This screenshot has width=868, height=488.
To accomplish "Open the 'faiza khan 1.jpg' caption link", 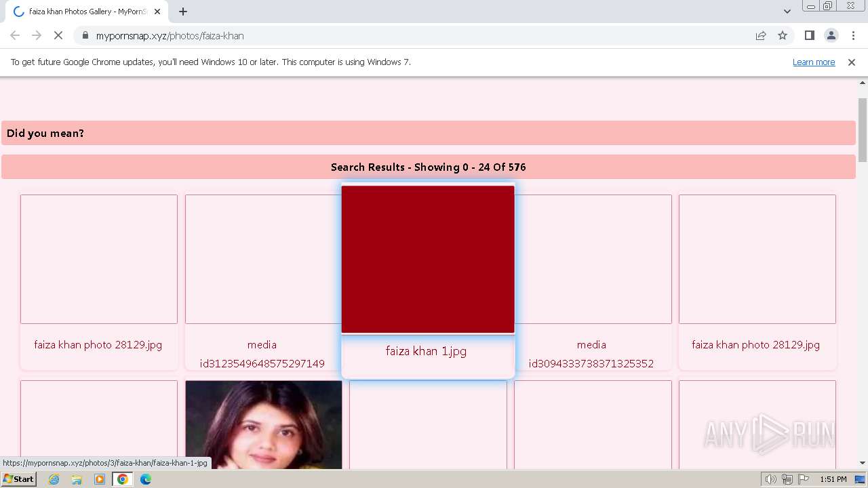I will (426, 351).
